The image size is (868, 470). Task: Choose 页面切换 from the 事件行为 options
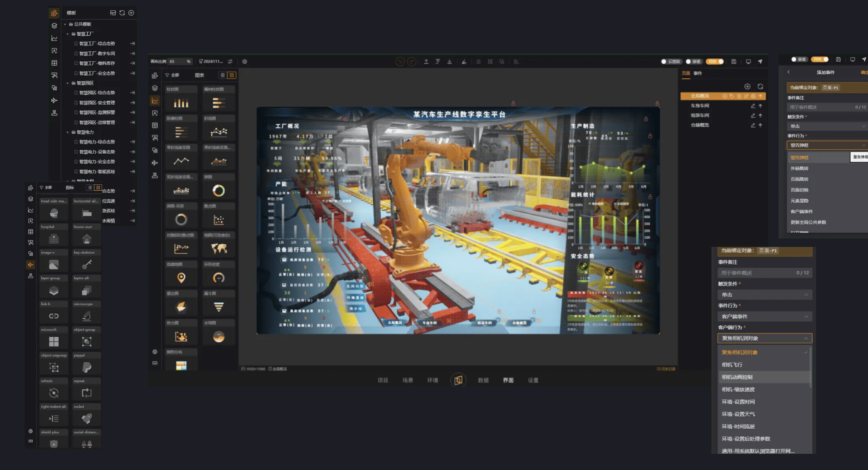coord(799,190)
